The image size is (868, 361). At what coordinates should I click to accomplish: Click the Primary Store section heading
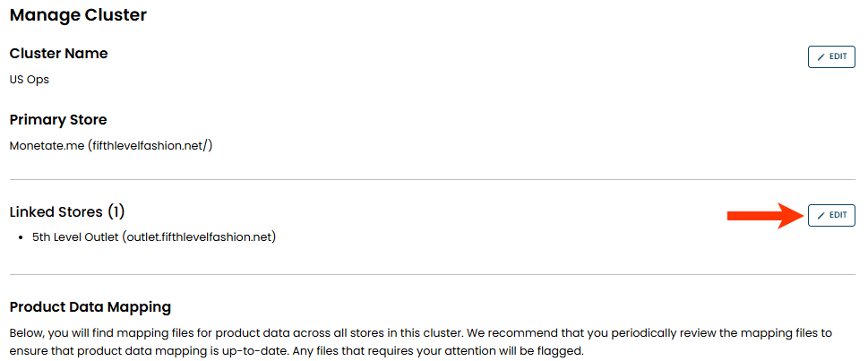tap(58, 119)
